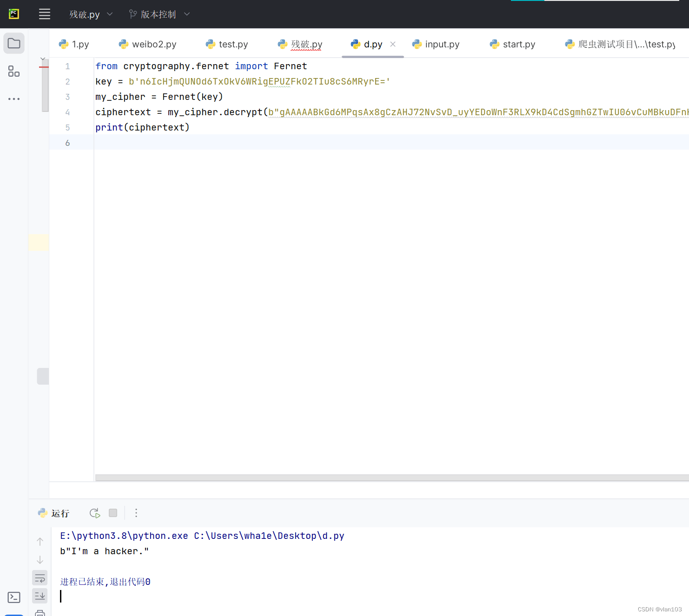Click the version control branch icon
The height and width of the screenshot is (616, 689).
(133, 14)
